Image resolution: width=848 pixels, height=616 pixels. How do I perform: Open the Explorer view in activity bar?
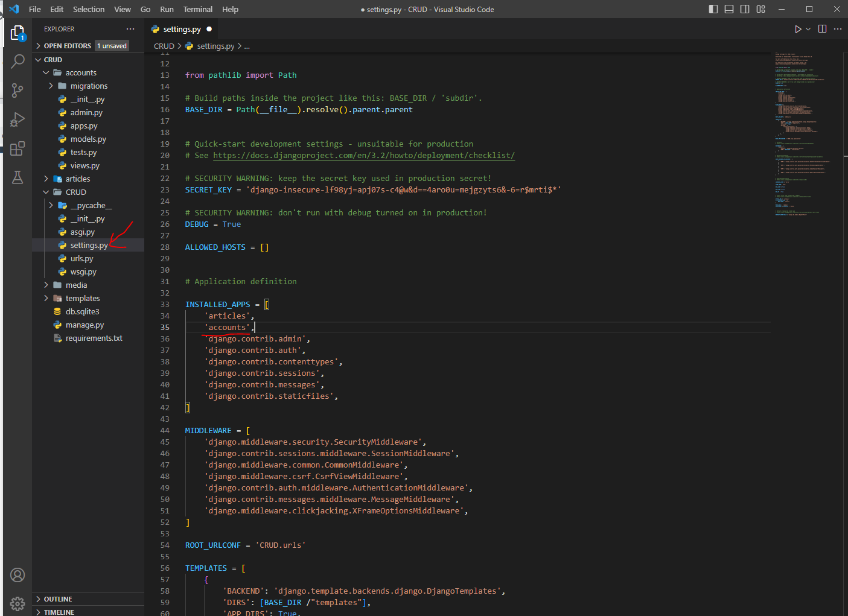pyautogui.click(x=18, y=33)
